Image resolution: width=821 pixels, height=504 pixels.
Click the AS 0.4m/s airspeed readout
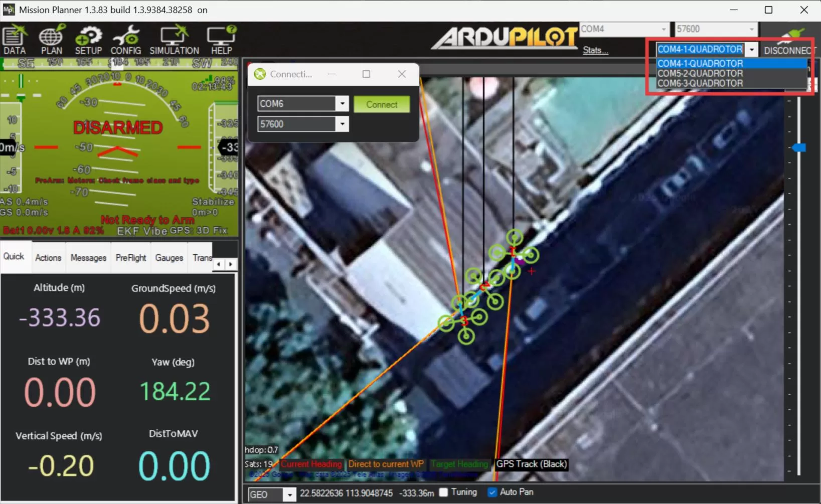point(25,202)
